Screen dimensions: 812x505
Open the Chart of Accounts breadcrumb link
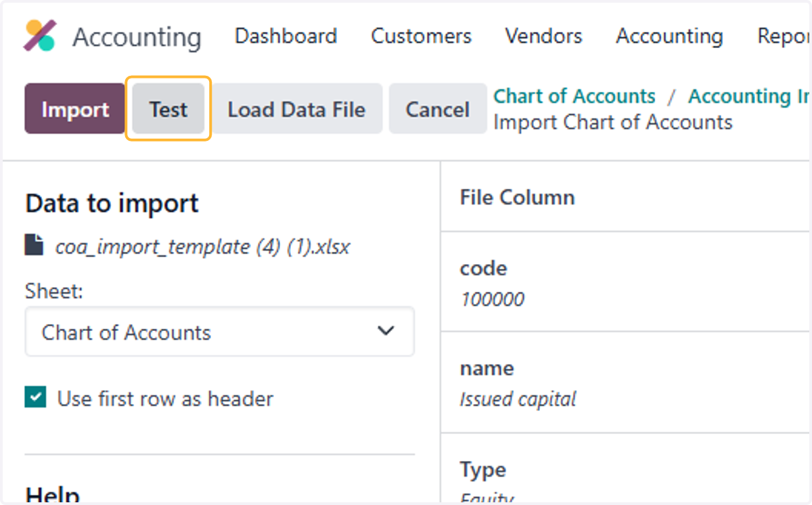tap(574, 96)
